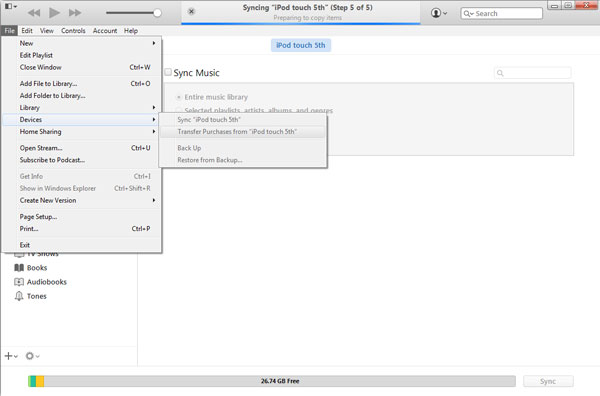Image resolution: width=600 pixels, height=396 pixels.
Task: Open Tones in the sidebar
Action: tap(30, 296)
